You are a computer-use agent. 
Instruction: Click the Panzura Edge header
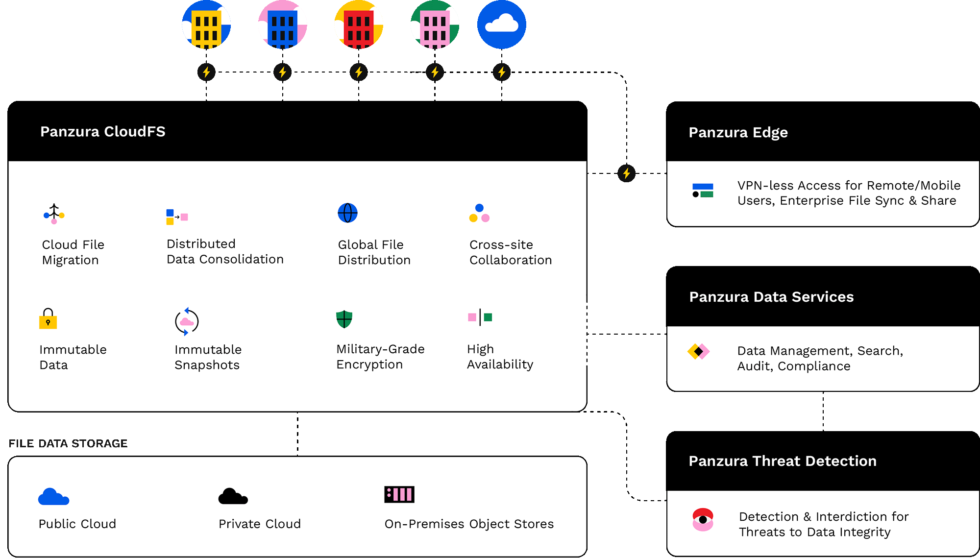823,132
